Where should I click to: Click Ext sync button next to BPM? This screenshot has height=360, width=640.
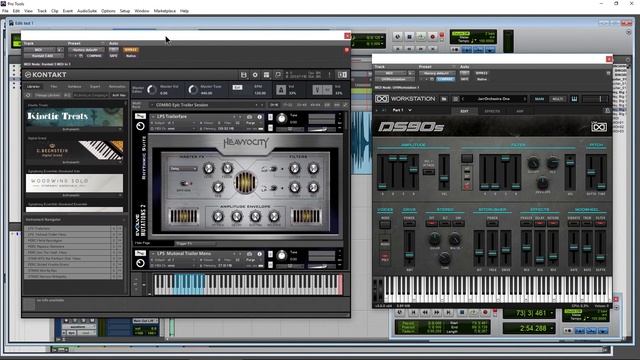[237, 87]
